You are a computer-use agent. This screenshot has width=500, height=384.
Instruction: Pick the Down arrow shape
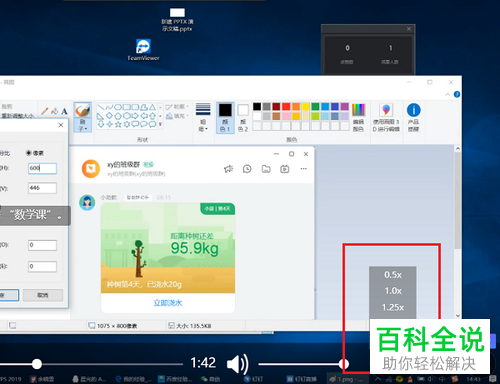point(101,124)
